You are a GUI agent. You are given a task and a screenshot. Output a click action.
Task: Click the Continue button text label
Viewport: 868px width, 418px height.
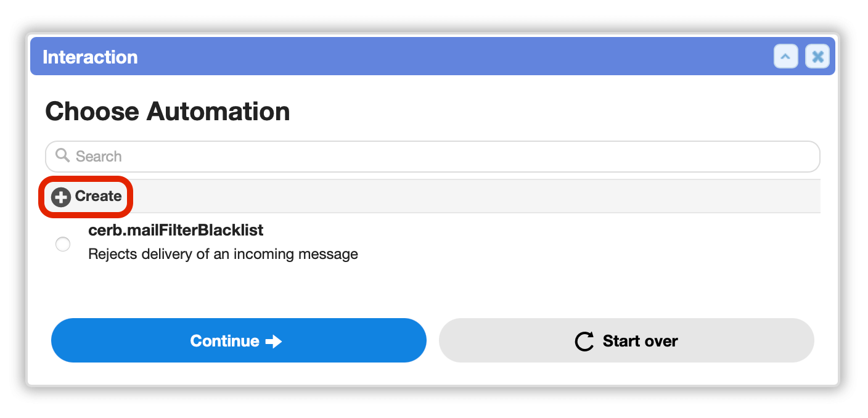(x=224, y=341)
